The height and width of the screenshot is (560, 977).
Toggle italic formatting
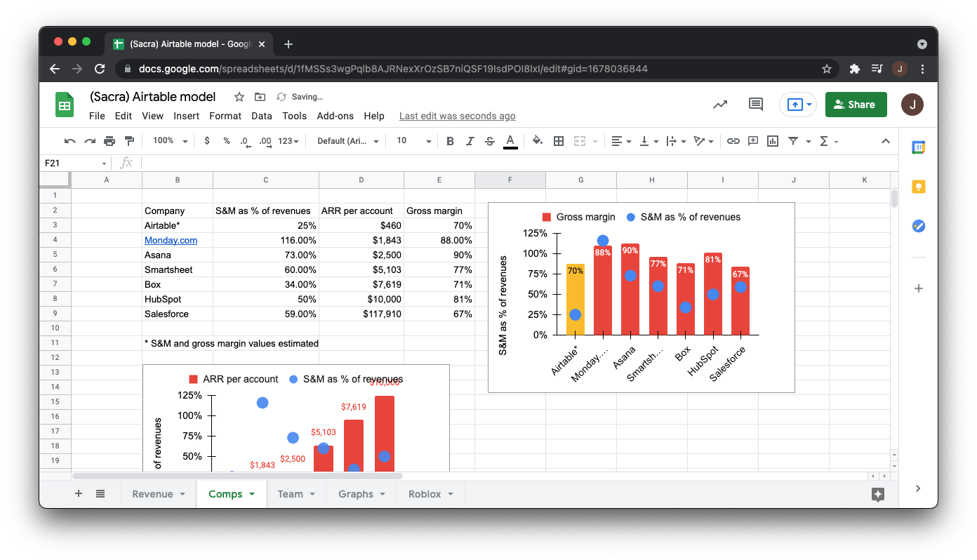tap(470, 141)
